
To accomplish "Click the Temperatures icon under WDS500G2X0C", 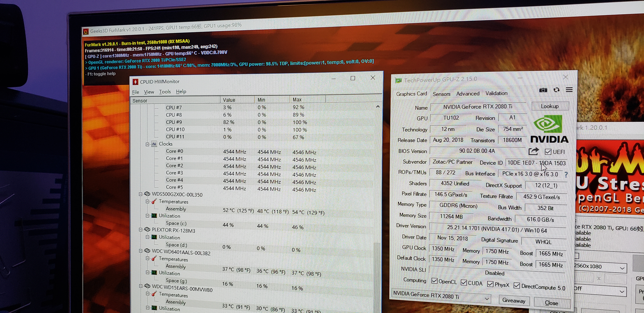I will [x=154, y=201].
